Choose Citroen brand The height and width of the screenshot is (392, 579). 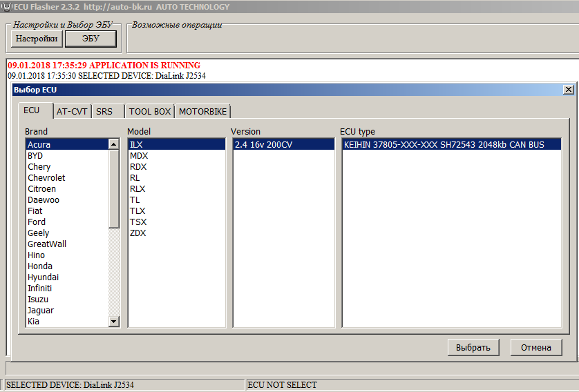click(67, 189)
